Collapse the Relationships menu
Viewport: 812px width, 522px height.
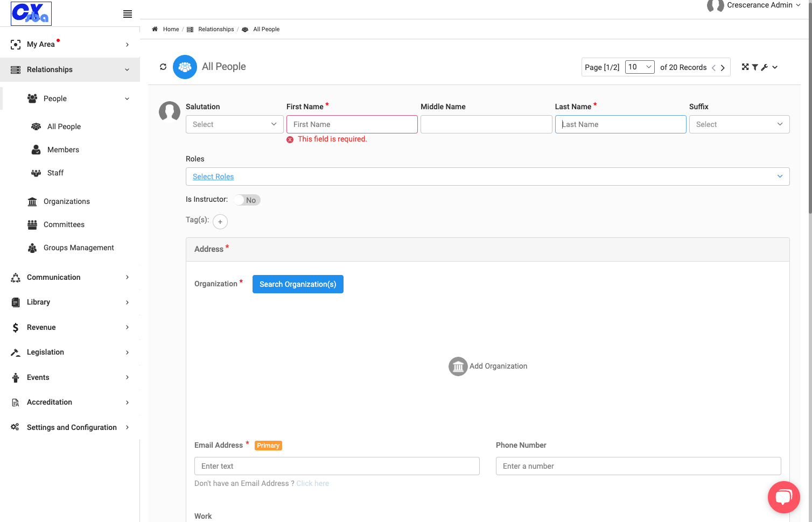tap(70, 69)
